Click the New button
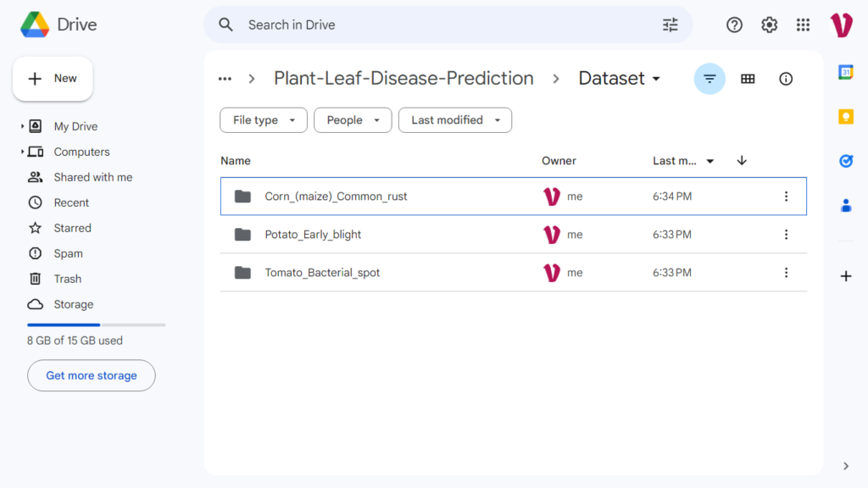Image resolution: width=868 pixels, height=488 pixels. [53, 79]
